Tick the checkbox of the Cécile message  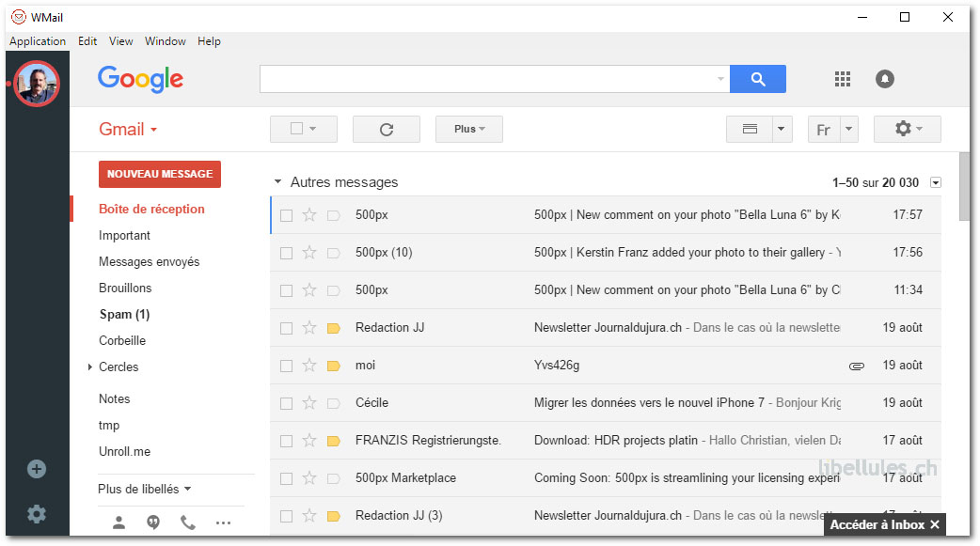[x=286, y=403]
